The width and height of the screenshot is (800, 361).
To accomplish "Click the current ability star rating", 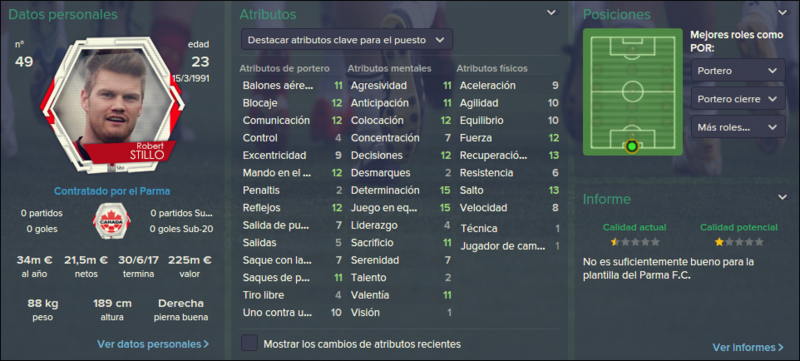I will [635, 242].
